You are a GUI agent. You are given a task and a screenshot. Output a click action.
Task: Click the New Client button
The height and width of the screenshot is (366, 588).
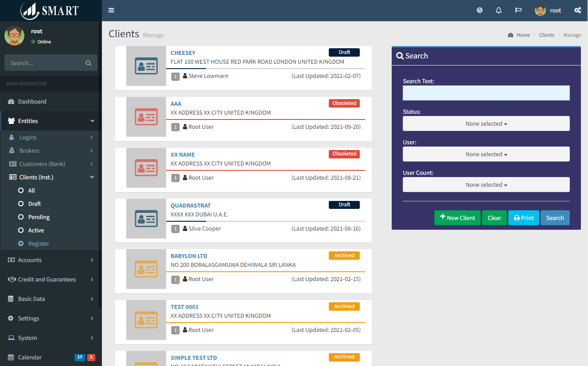[x=457, y=218]
